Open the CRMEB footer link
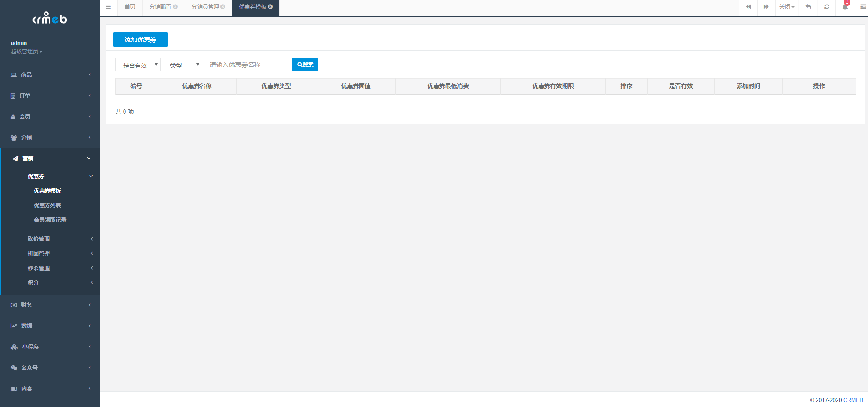The image size is (868, 407). coord(853,400)
